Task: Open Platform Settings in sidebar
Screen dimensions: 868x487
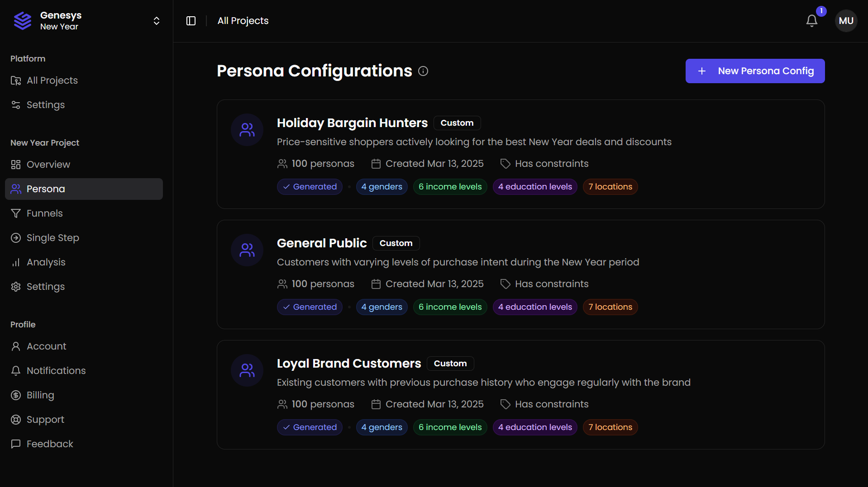Action: (x=84, y=105)
